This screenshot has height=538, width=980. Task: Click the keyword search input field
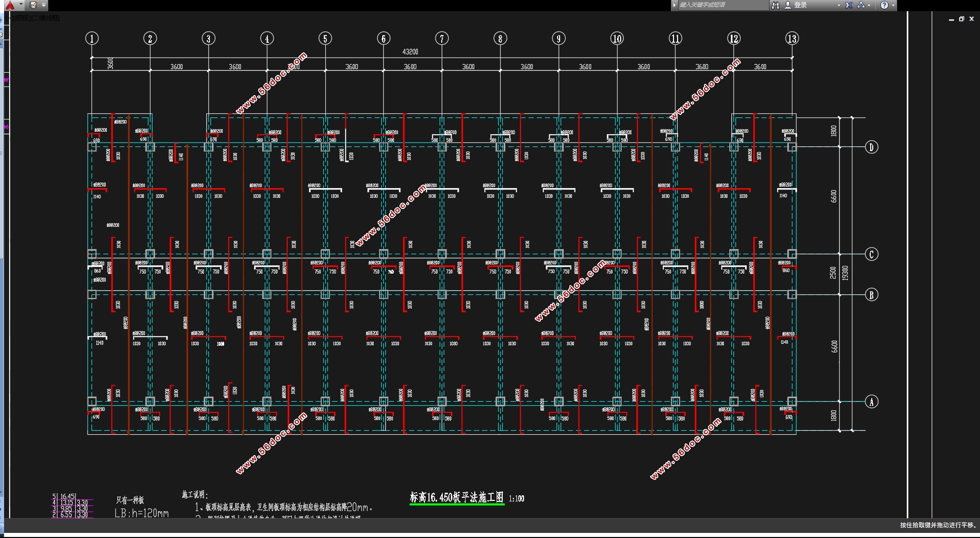[723, 5]
